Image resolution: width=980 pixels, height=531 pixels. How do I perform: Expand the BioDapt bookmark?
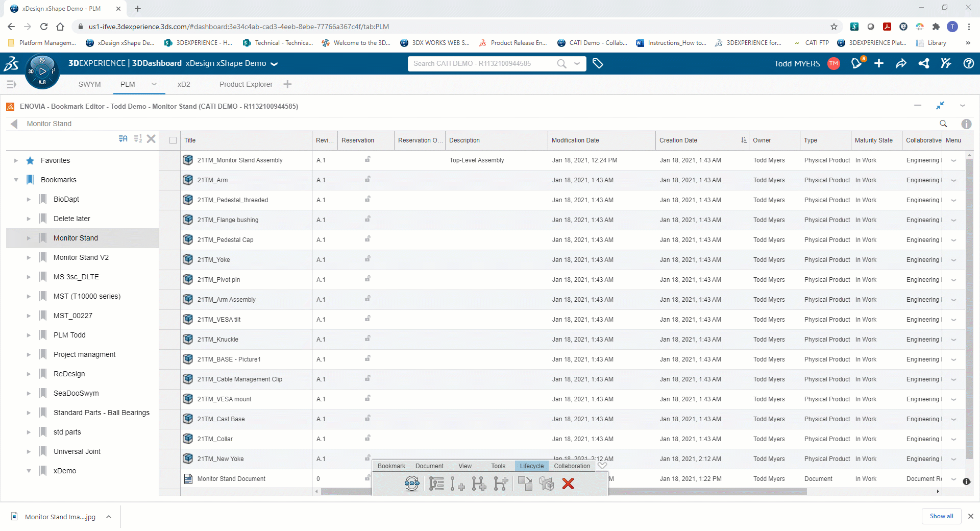click(x=29, y=199)
